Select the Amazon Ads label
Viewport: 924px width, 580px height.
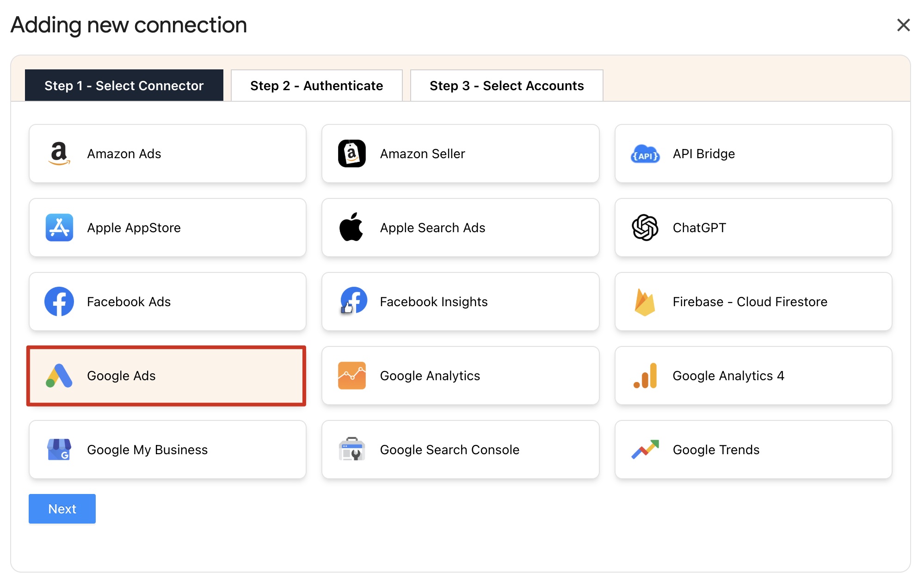pyautogui.click(x=124, y=154)
